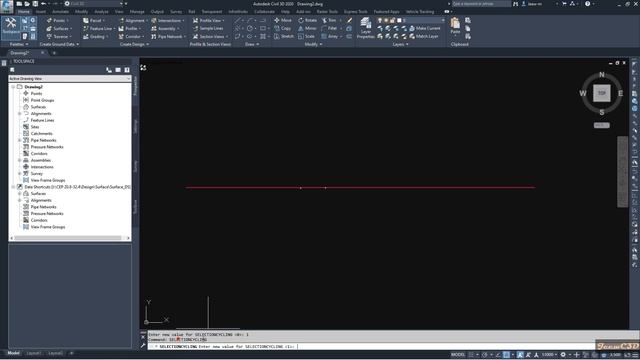The height and width of the screenshot is (360, 640).
Task: Select Pressure Networks under Data Shortcuts
Action: coord(47,213)
